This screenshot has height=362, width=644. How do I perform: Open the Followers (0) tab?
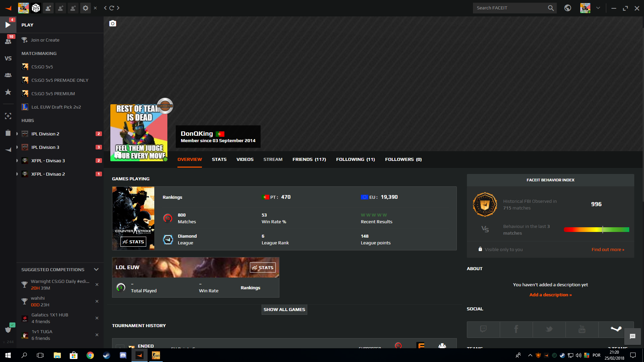(x=403, y=160)
